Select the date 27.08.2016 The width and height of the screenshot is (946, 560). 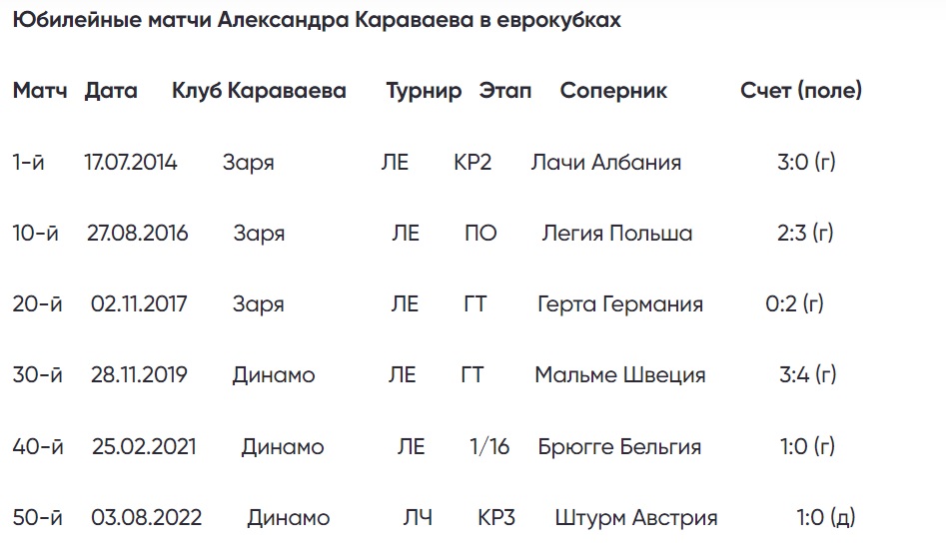[x=138, y=234]
